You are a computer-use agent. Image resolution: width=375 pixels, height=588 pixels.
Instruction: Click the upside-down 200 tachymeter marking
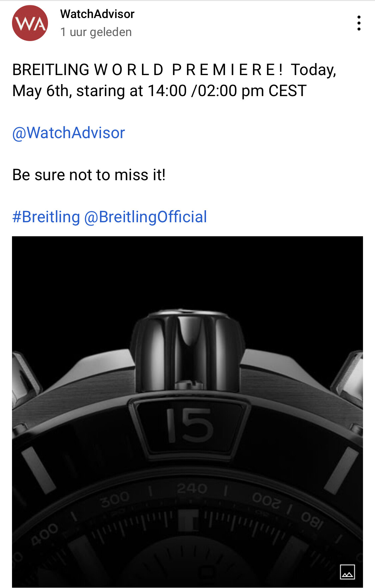coord(266,500)
